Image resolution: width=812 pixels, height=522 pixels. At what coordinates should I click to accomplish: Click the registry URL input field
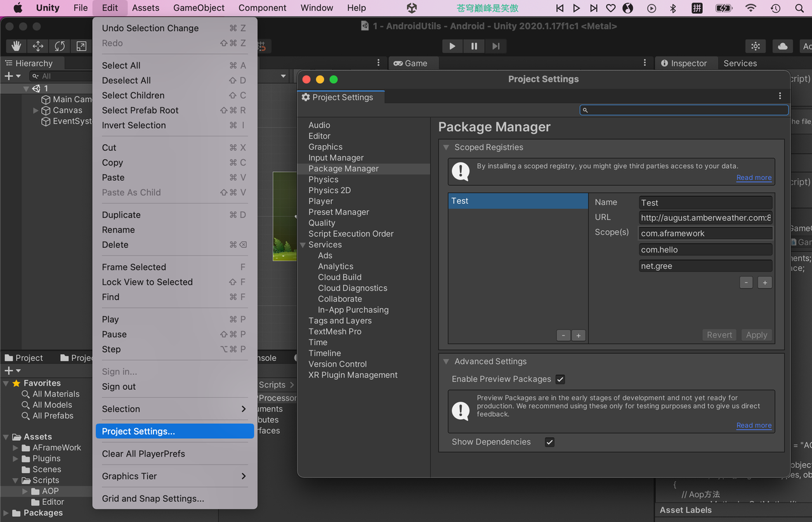click(x=705, y=218)
